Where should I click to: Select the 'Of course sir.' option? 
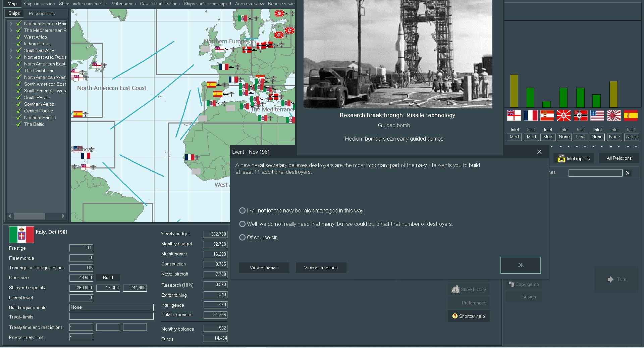(242, 237)
